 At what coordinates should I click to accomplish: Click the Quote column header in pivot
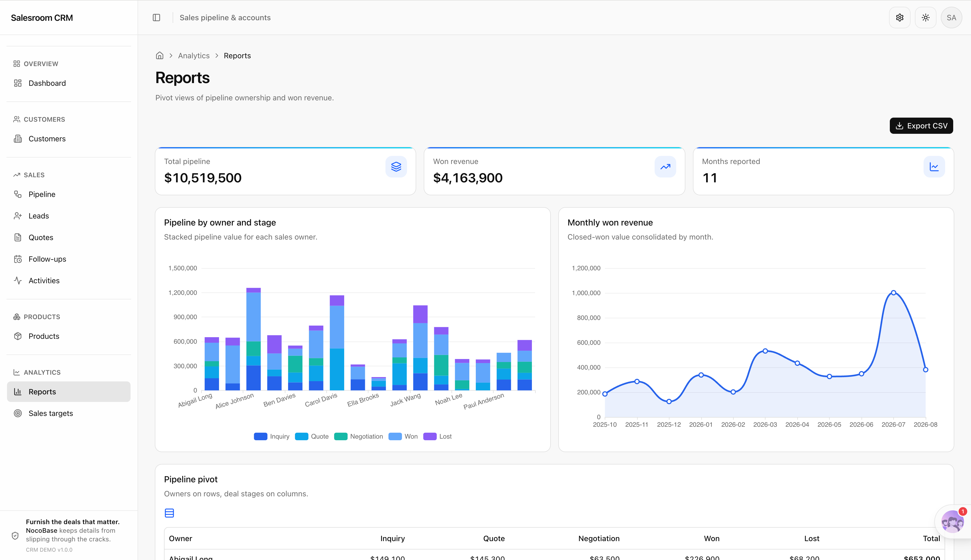point(494,538)
